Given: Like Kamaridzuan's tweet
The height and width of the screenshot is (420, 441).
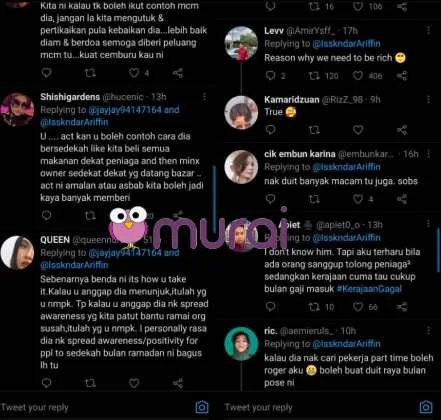Looking at the screenshot, I should pos(358,130).
